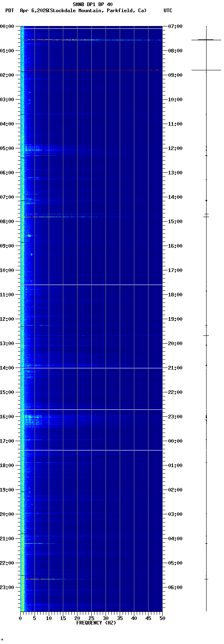Click the "35" tick on frequency axis

[120, 618]
